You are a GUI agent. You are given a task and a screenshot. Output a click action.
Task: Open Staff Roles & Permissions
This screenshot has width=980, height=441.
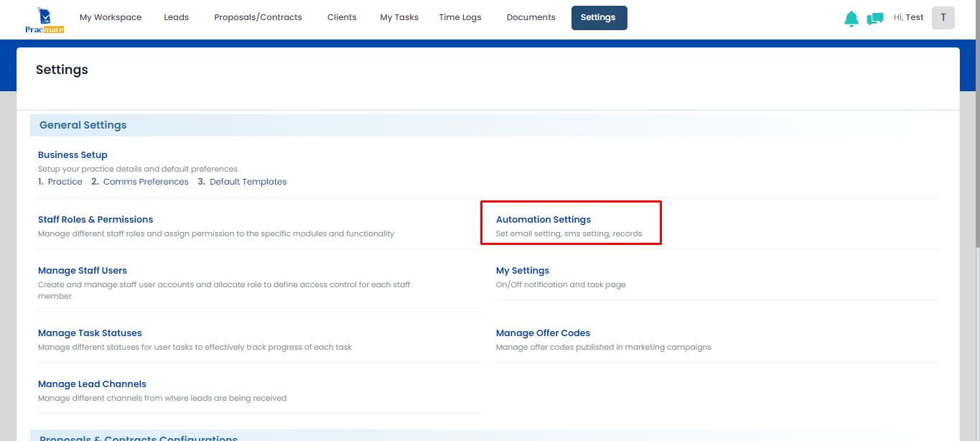(95, 219)
